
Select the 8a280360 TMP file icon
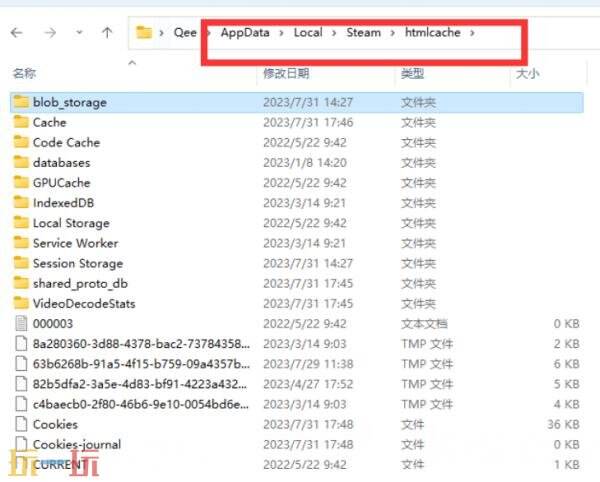pyautogui.click(x=21, y=344)
